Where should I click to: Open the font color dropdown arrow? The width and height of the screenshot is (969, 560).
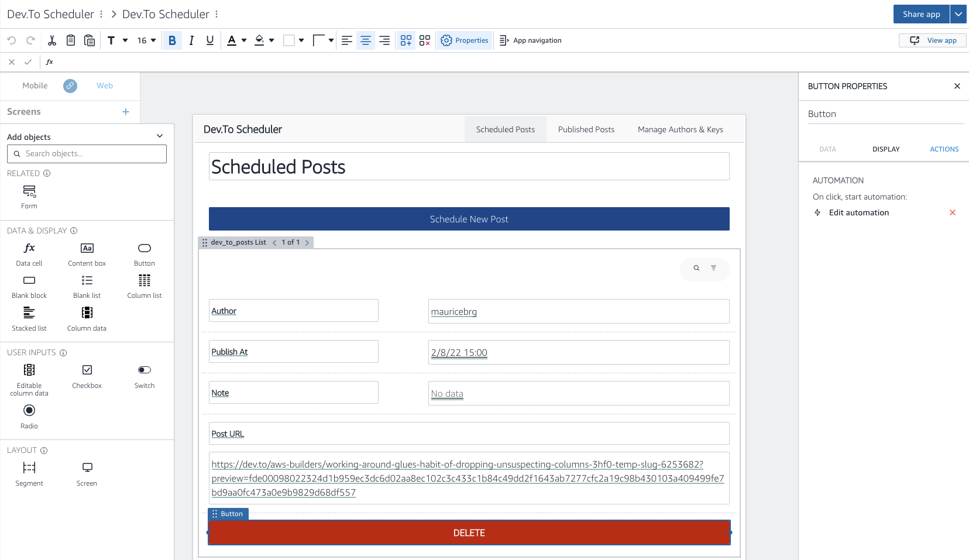tap(244, 40)
